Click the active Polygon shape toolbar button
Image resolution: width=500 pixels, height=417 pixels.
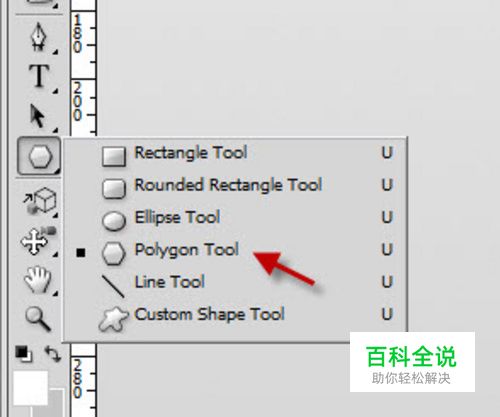39,156
